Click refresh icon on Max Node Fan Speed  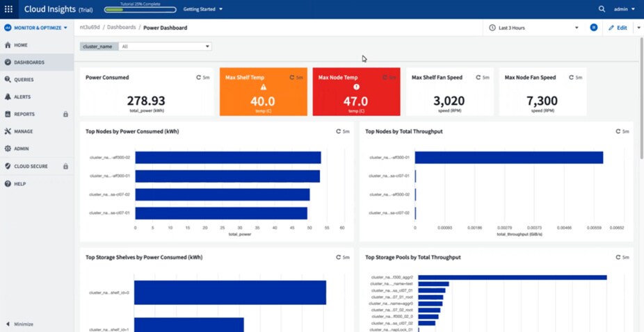572,78
